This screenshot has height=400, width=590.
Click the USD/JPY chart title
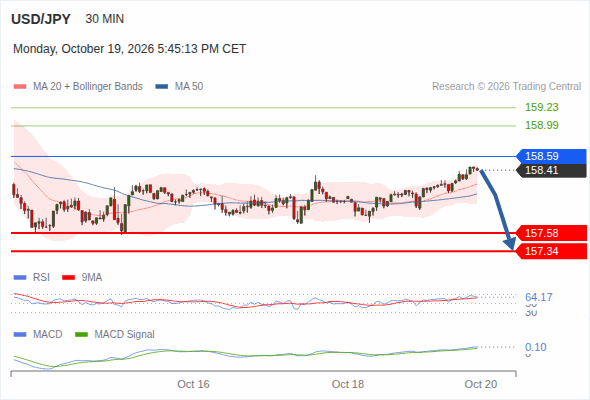coord(41,19)
